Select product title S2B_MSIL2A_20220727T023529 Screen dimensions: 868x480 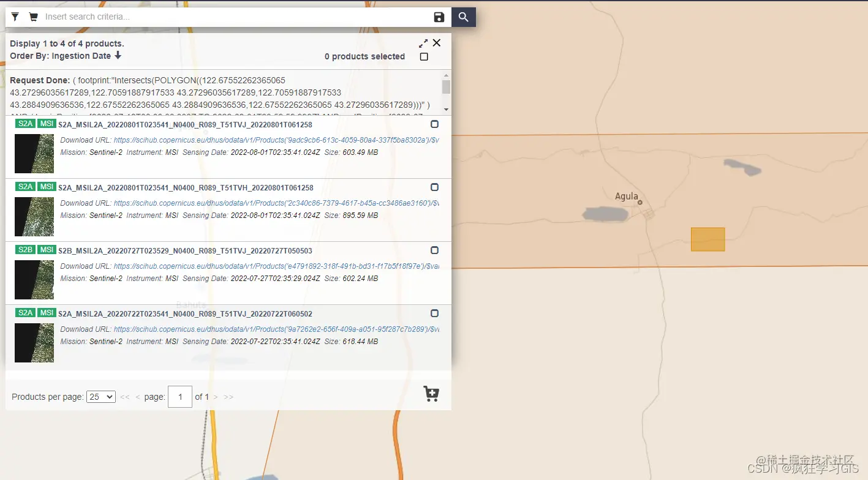185,251
